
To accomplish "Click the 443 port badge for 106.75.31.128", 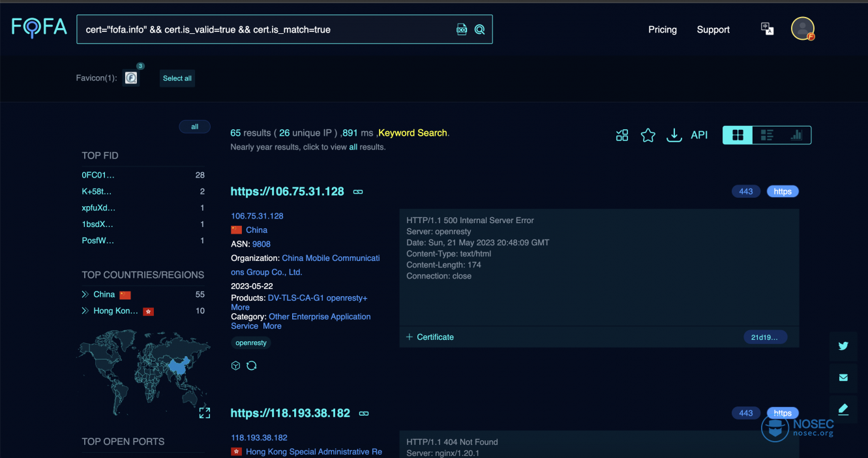I will [x=746, y=191].
